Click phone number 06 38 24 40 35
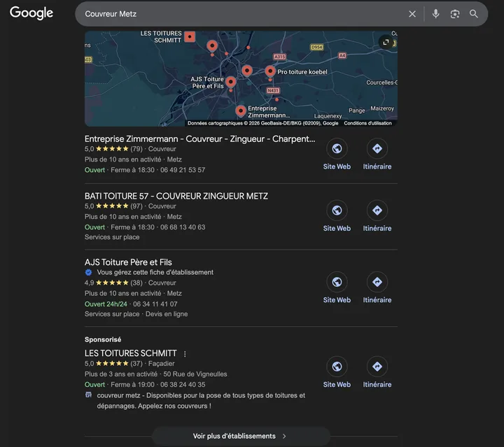 pyautogui.click(x=183, y=384)
